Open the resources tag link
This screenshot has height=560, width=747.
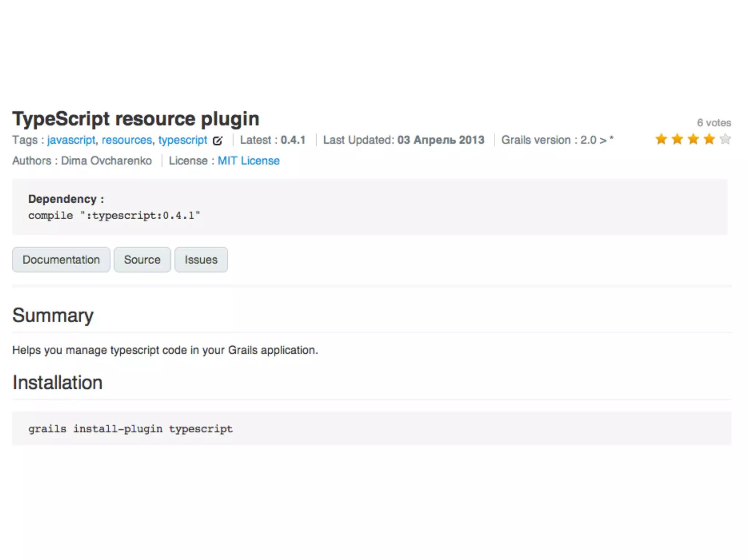(127, 140)
